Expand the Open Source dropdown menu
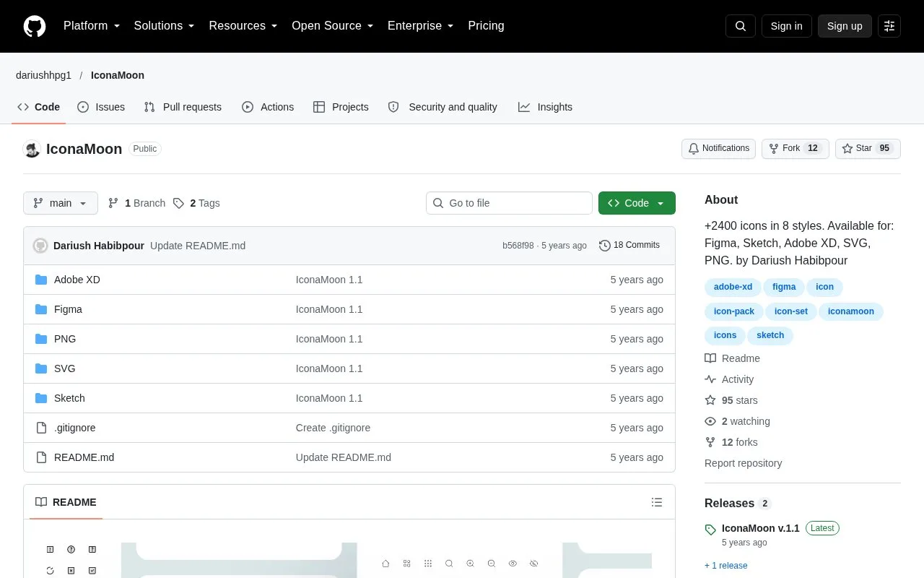Image resolution: width=924 pixels, height=578 pixels. point(333,26)
